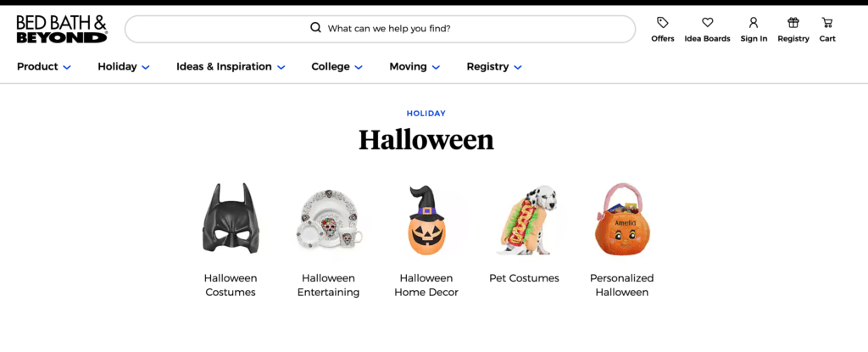Open Halloween Costumes category link
The height and width of the screenshot is (352, 868).
coord(231,285)
